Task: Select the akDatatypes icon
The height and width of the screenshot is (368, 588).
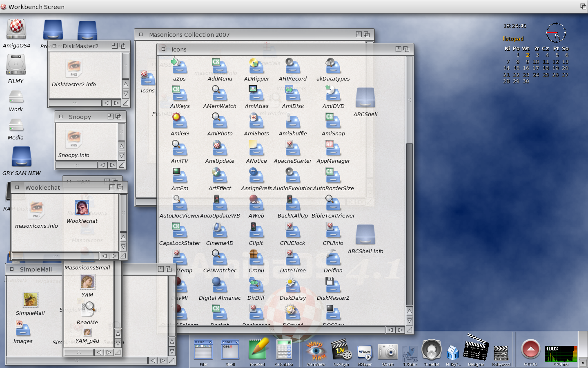Action: pyautogui.click(x=333, y=66)
